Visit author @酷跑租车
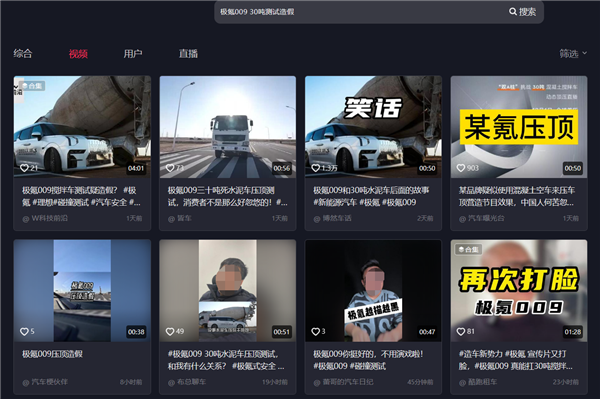The height and width of the screenshot is (399, 600). [x=478, y=382]
